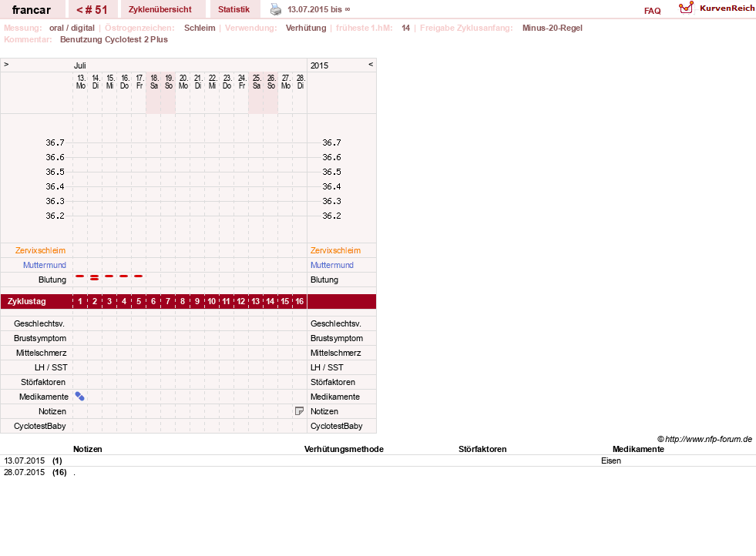
Task: Click the left 'Störfaktoren' row label
Action: (43, 382)
